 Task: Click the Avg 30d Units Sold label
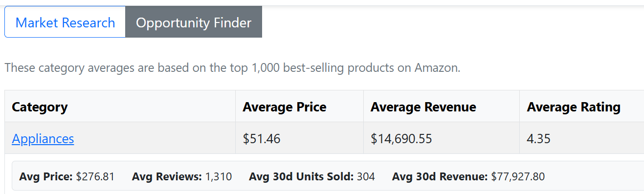(x=301, y=176)
